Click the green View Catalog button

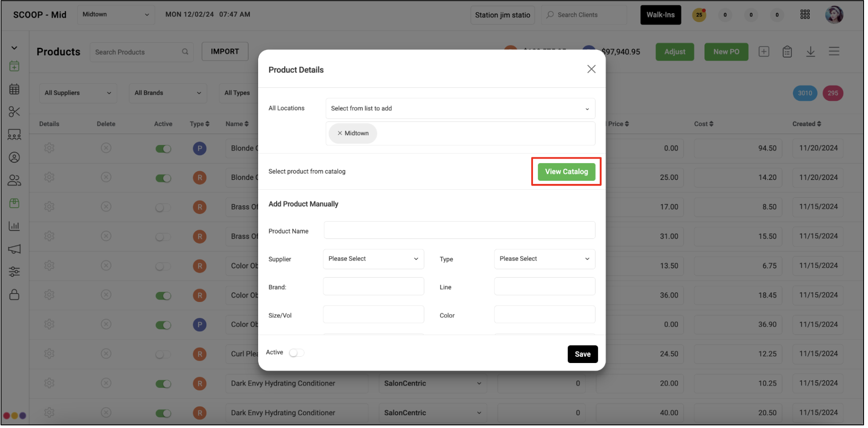566,172
